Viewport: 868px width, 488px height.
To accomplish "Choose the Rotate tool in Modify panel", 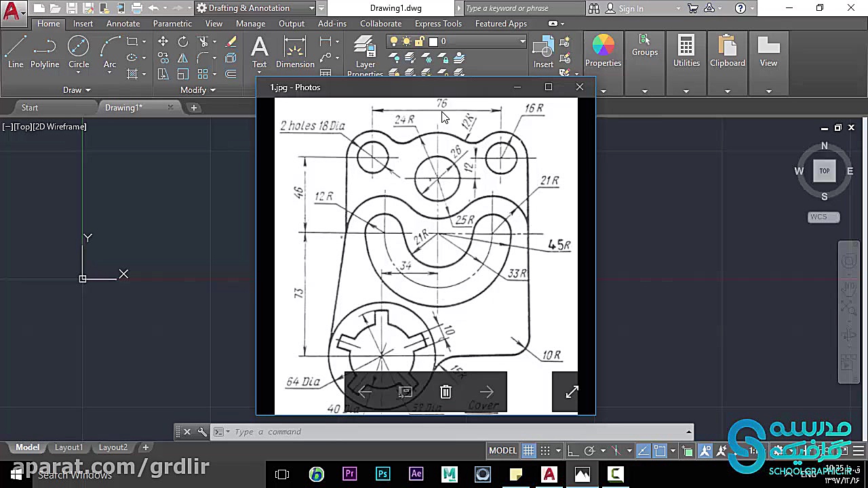I will [x=183, y=41].
